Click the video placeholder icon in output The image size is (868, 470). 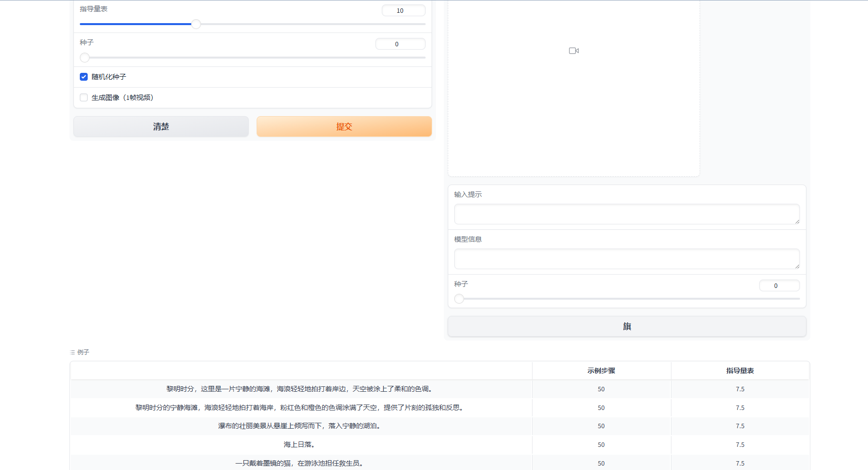click(x=573, y=51)
